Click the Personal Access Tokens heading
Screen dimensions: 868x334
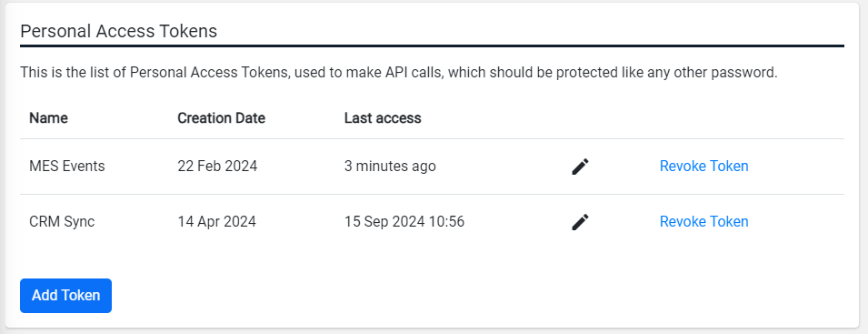118,31
